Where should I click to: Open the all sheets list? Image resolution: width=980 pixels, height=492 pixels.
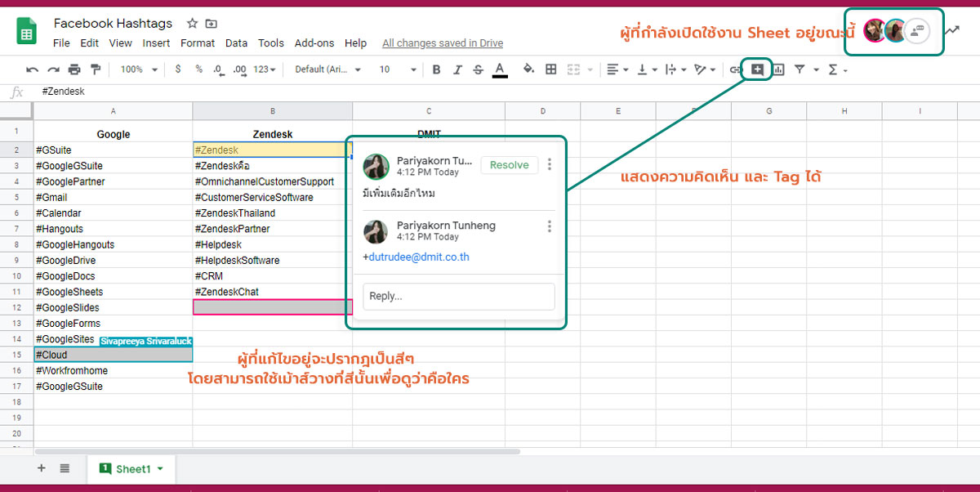point(65,468)
